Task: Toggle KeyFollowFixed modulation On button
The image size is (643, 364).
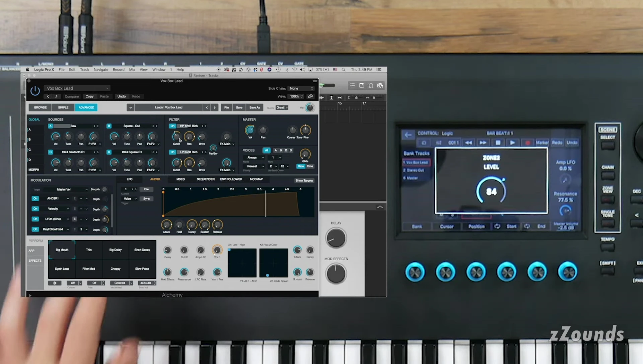Action: click(35, 230)
